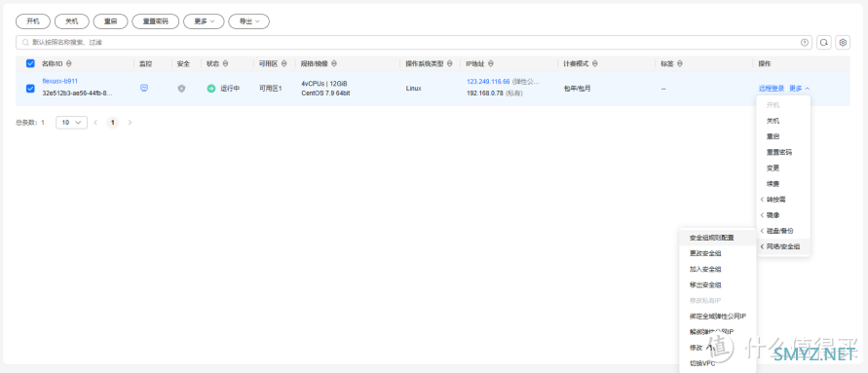Sort by 名称/ID column icon
The width and height of the screenshot is (868, 373).
[x=68, y=63]
